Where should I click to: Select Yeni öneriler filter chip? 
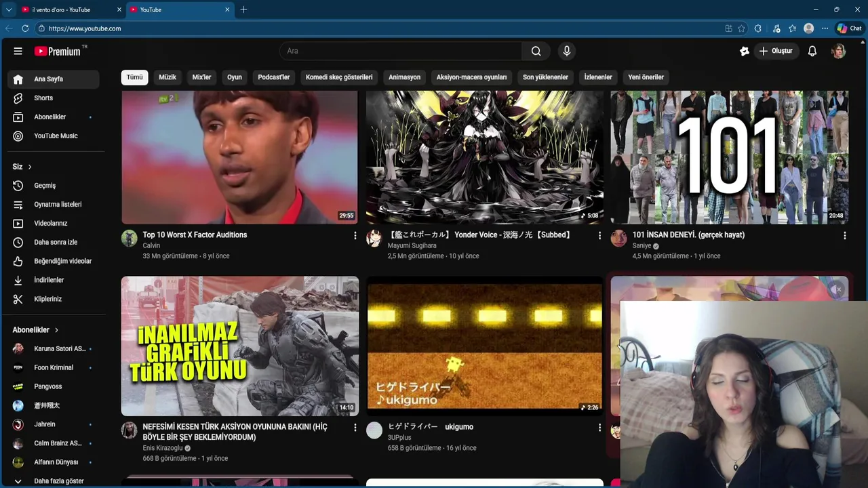tap(646, 77)
